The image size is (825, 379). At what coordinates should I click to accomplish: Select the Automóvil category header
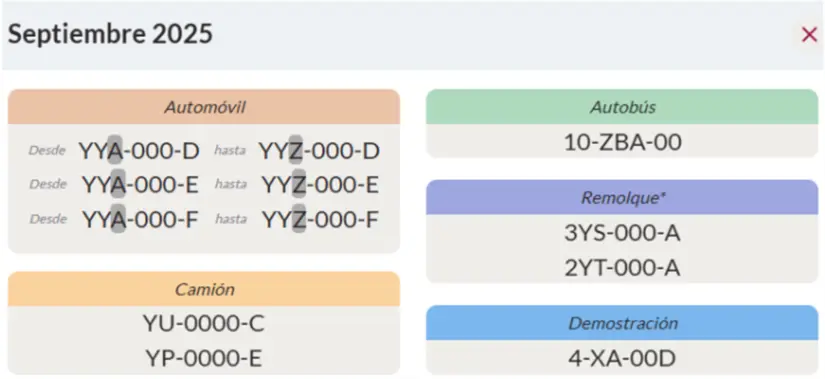[204, 107]
